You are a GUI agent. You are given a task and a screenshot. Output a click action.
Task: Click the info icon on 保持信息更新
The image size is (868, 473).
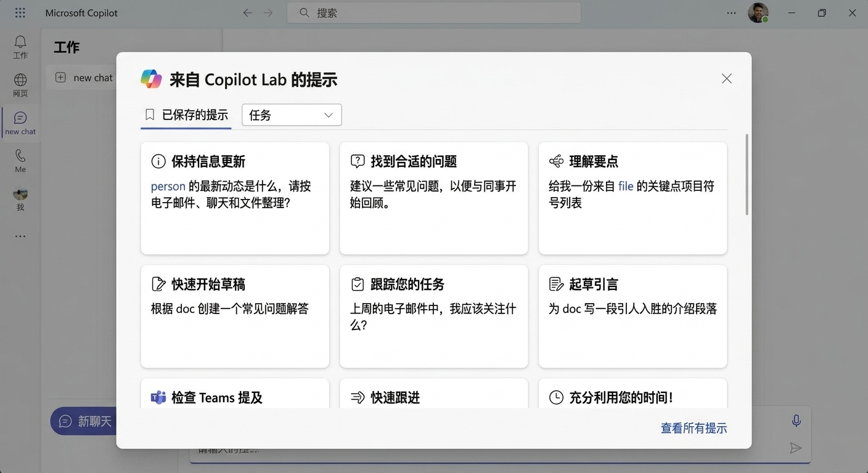point(158,161)
